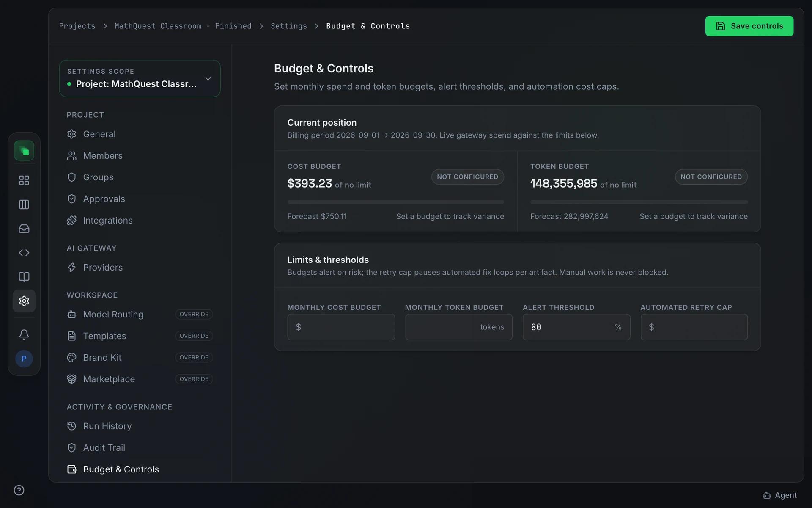Click the Marketplace OVERRIDE badge
The height and width of the screenshot is (508, 812).
194,379
